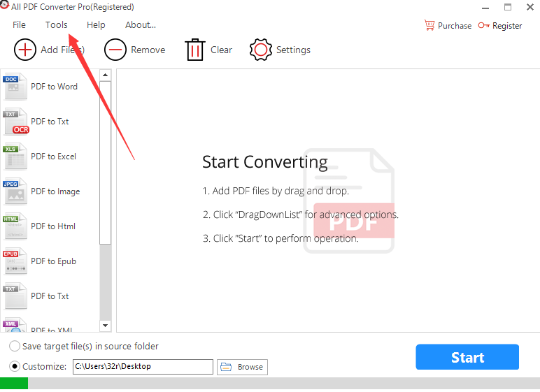Click the Remove label in toolbar
540x392 pixels.
[x=148, y=50]
